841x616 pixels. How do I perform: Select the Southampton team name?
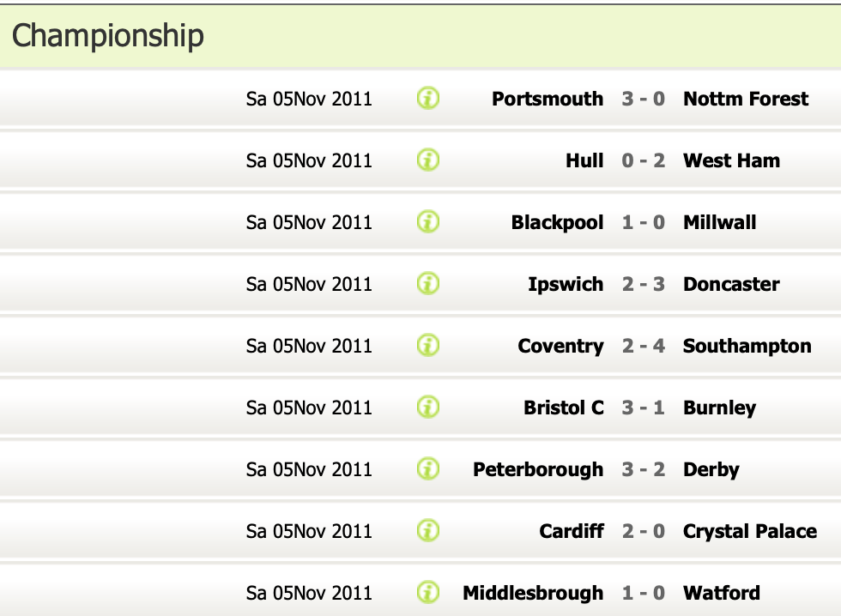point(747,346)
